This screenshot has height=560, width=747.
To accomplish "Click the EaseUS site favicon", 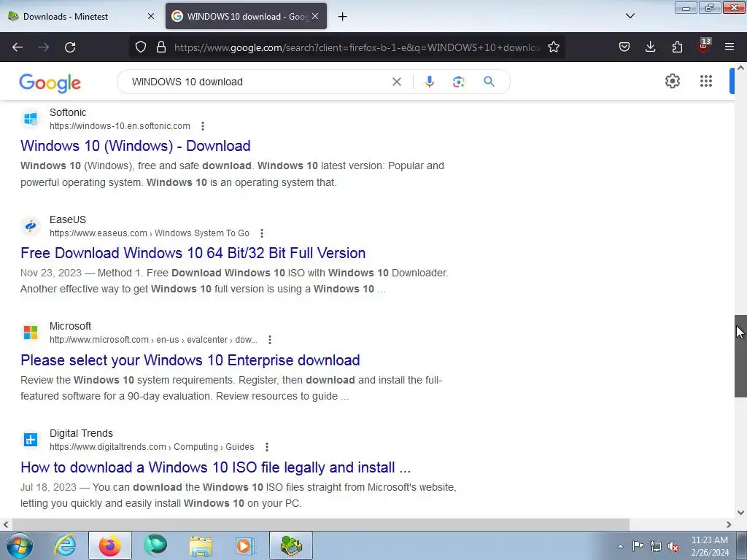I will [31, 226].
